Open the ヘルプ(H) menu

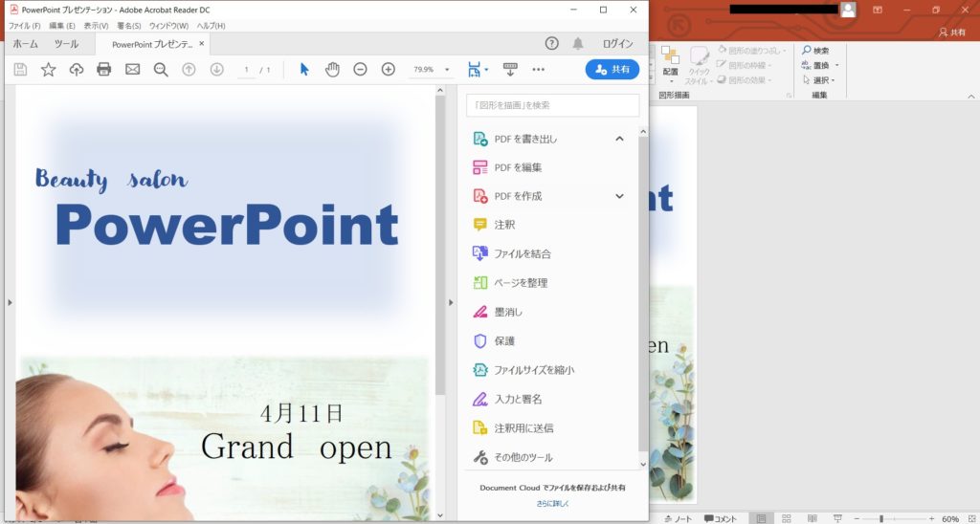coord(212,26)
